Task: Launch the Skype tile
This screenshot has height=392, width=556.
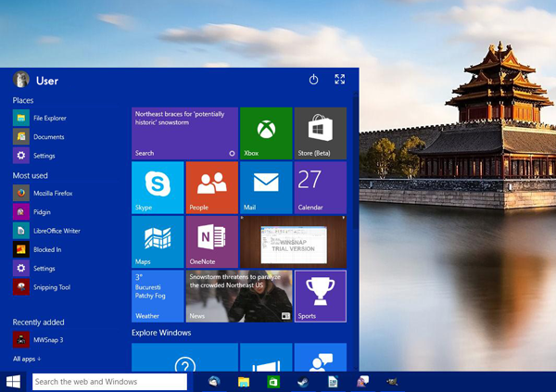Action: pyautogui.click(x=158, y=188)
